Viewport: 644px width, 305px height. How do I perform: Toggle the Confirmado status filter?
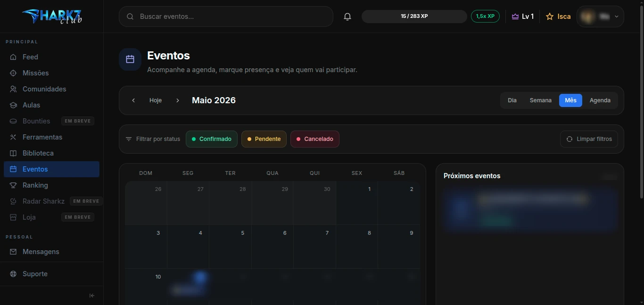pos(212,139)
